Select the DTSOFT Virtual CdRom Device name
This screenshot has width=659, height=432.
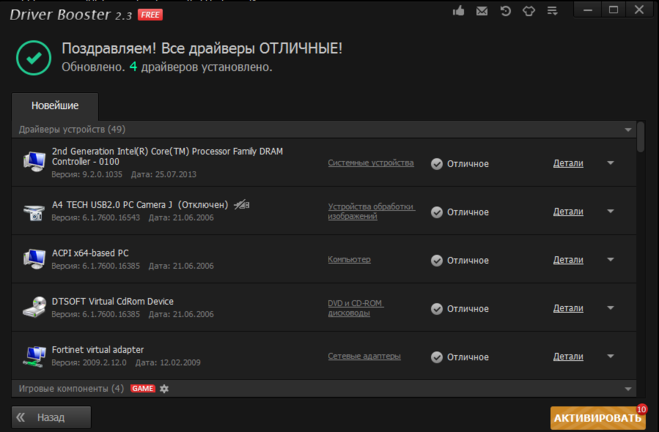coord(113,302)
